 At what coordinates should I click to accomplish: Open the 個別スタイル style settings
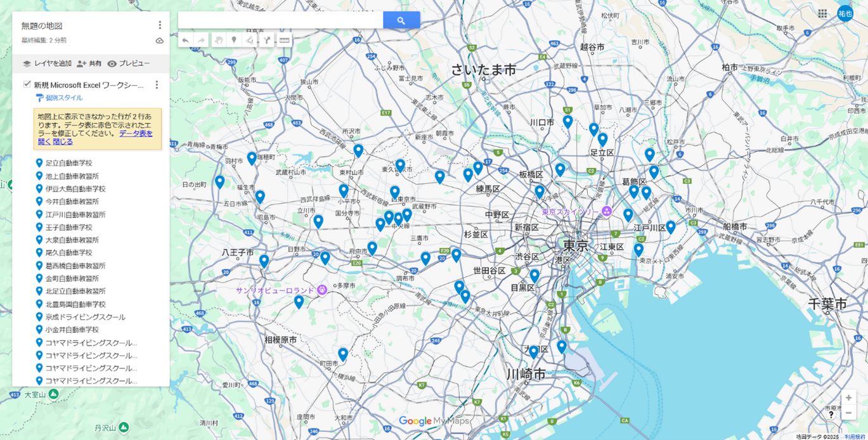tap(59, 98)
